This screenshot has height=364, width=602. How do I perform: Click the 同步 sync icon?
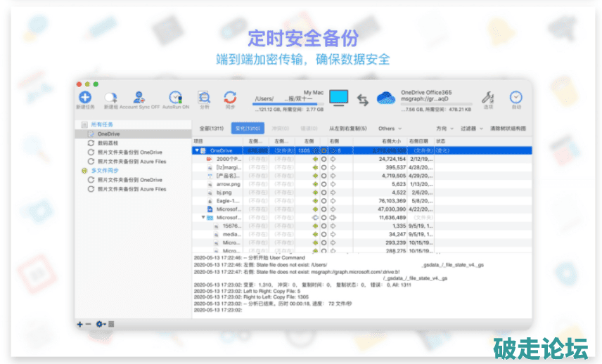(230, 98)
